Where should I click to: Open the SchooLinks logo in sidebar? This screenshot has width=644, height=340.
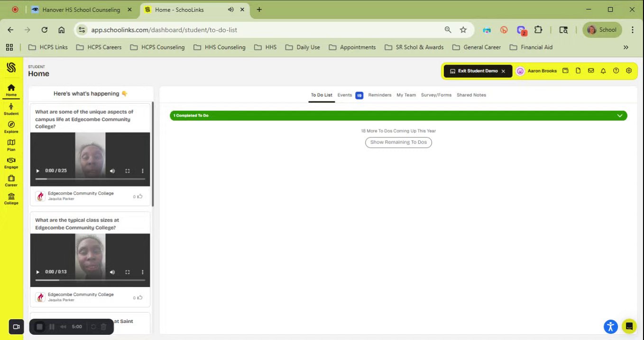tap(11, 68)
